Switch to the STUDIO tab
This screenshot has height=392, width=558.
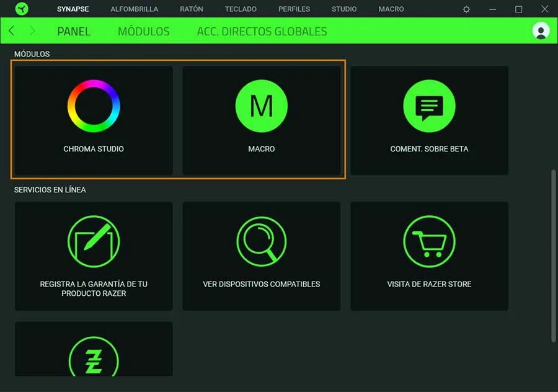344,9
